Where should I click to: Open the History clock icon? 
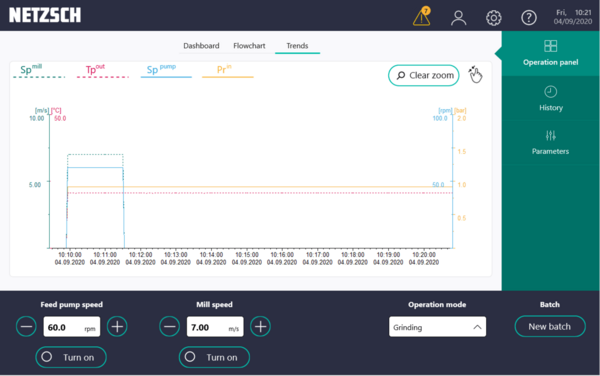pos(550,92)
